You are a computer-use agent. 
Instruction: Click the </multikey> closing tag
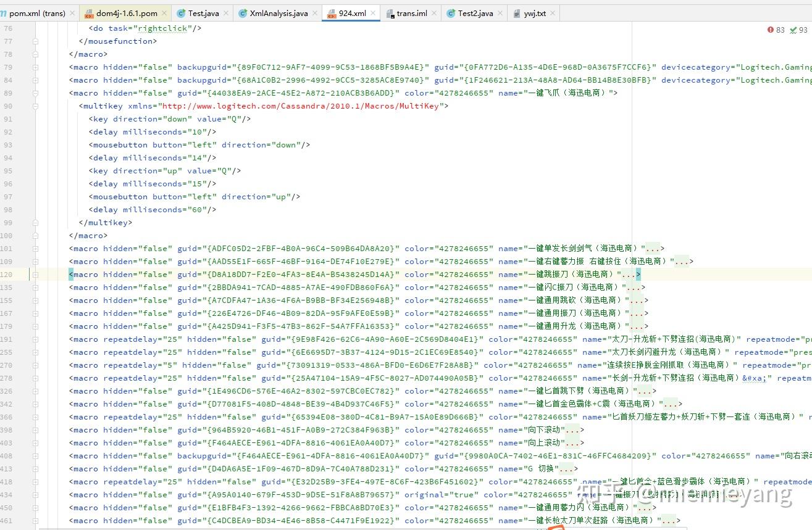(x=105, y=223)
